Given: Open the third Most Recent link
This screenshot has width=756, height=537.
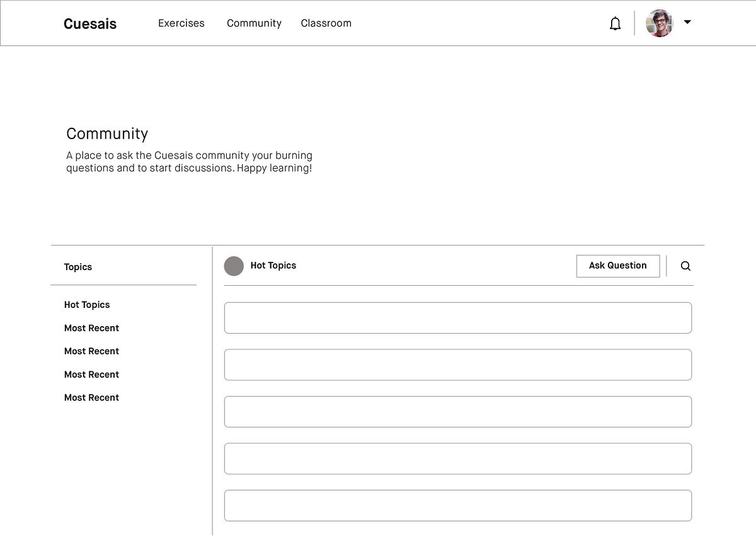Looking at the screenshot, I should [x=91, y=375].
